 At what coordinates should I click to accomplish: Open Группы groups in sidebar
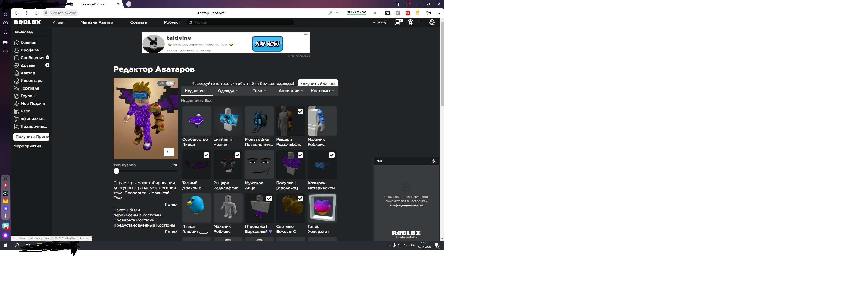(25, 96)
